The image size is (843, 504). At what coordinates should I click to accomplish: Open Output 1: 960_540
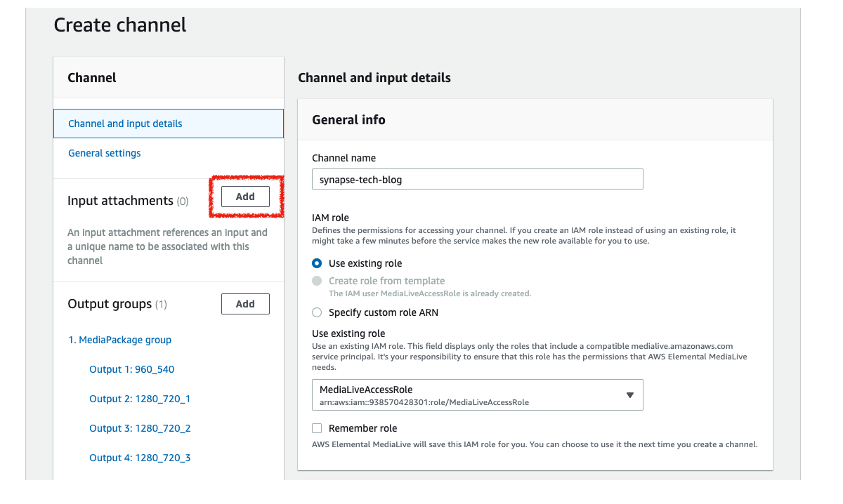(x=132, y=369)
